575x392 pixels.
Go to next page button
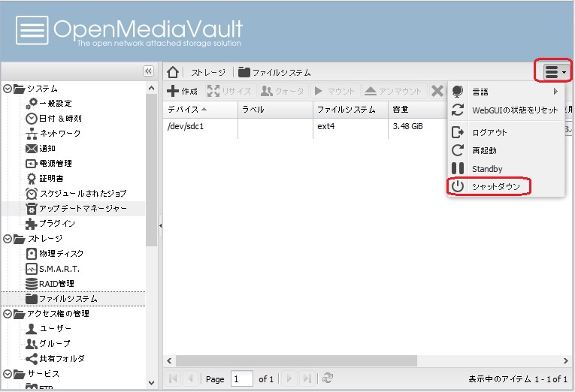tap(289, 378)
